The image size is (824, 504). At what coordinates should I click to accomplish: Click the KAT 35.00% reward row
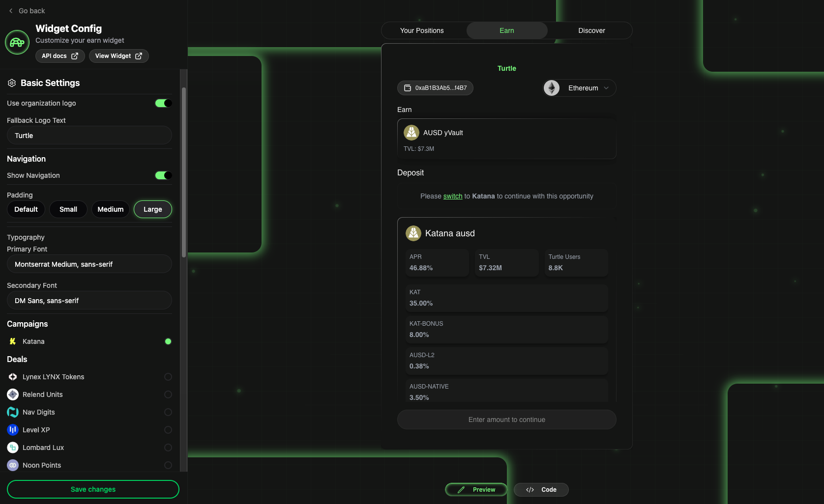point(506,298)
